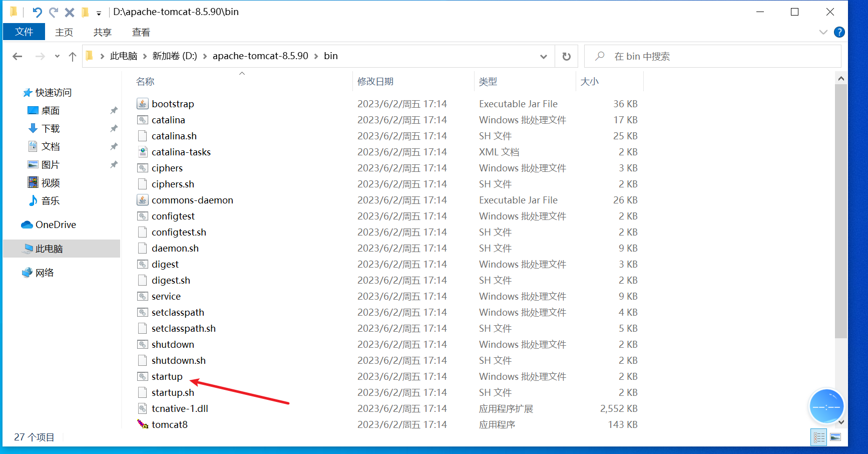The width and height of the screenshot is (868, 454).
Task: Open the Help question mark icon
Action: click(839, 32)
